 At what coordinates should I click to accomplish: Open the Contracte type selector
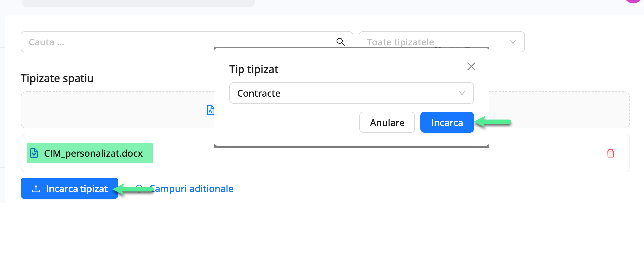point(351,93)
